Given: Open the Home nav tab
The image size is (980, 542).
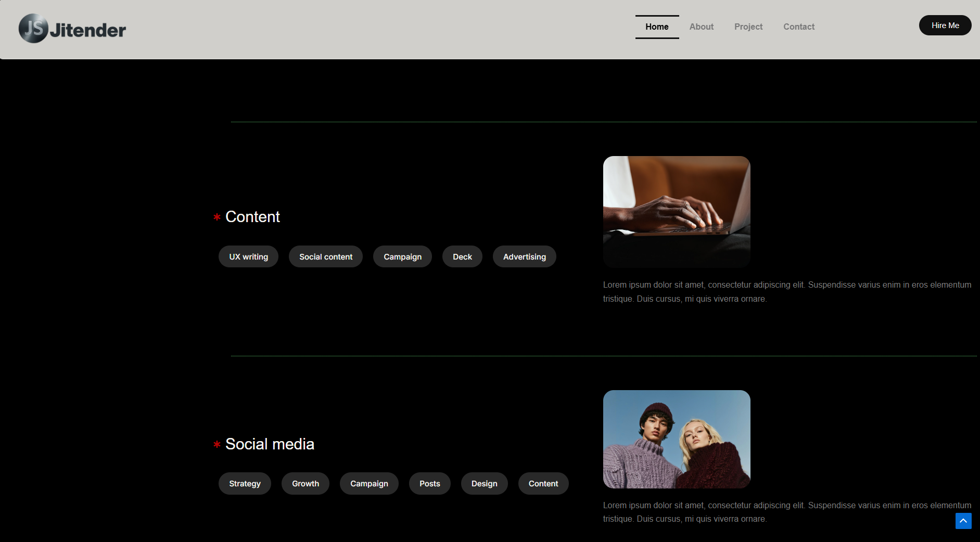Looking at the screenshot, I should point(657,27).
